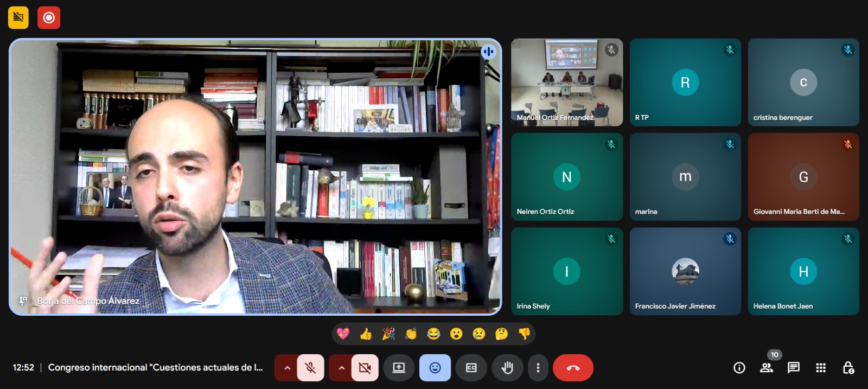Send the clapping hands reaction
The image size is (868, 389).
click(x=411, y=334)
